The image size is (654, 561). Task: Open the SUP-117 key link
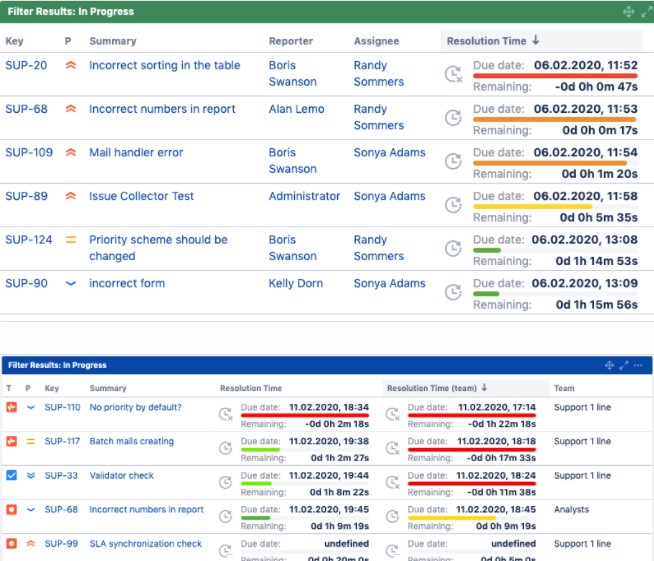coord(62,441)
